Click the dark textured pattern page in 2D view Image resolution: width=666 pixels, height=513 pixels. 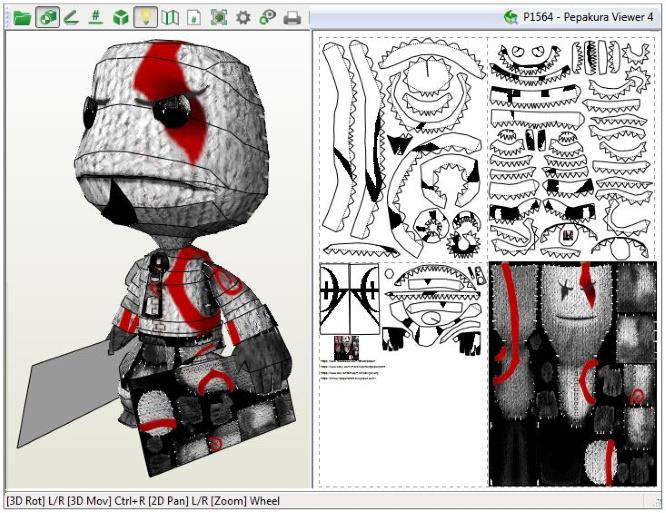click(x=573, y=374)
